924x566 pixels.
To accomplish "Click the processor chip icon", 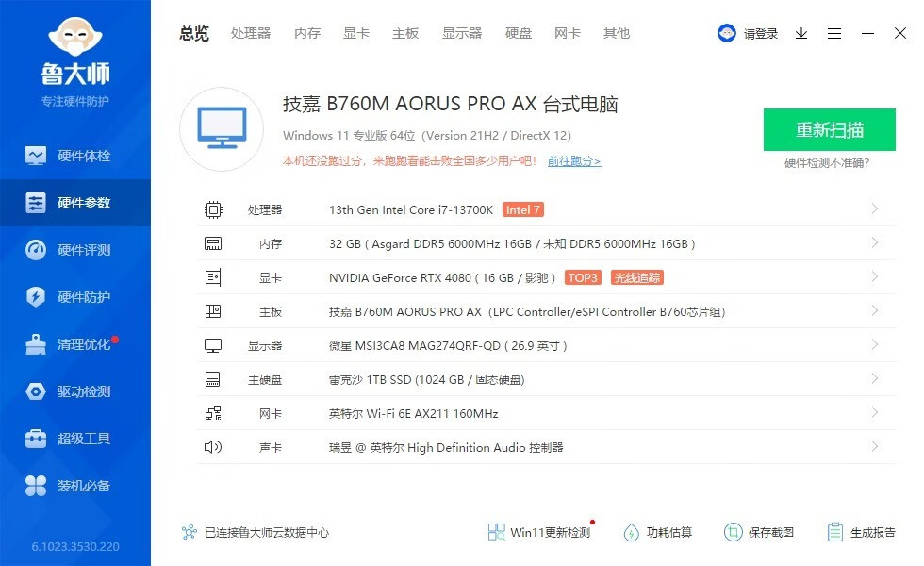I will (213, 209).
